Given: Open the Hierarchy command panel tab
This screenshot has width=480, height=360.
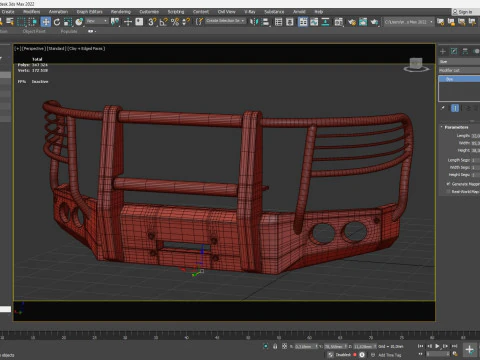Looking at the screenshot, I should [465, 51].
